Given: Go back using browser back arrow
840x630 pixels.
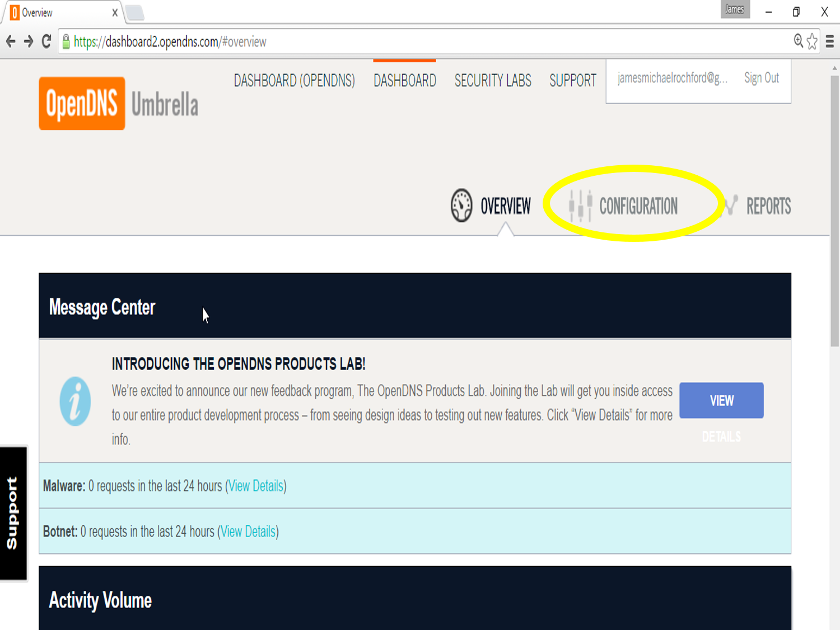Looking at the screenshot, I should [11, 41].
